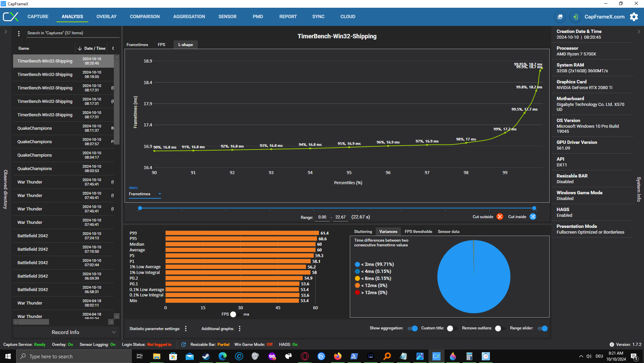
Task: Open the SYNC tab
Action: pos(318,16)
